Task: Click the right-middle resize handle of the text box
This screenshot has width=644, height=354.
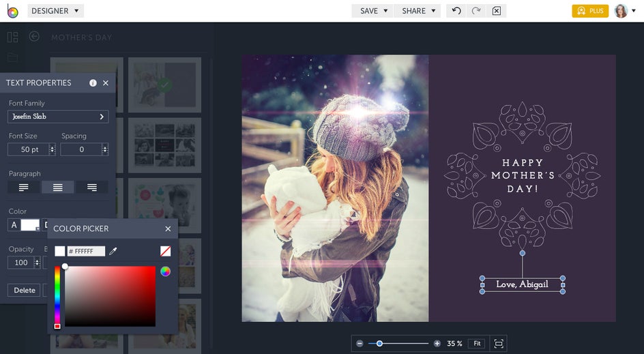Action: pos(563,284)
